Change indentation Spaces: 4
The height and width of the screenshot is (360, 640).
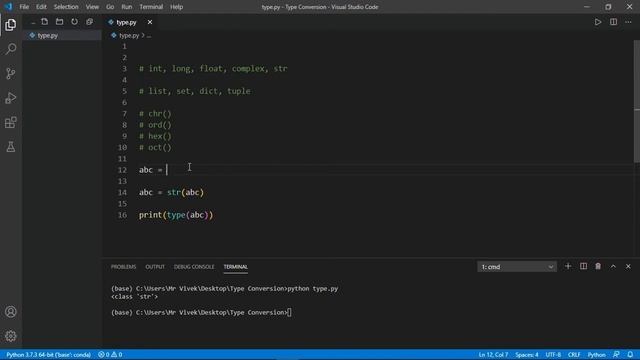point(527,355)
